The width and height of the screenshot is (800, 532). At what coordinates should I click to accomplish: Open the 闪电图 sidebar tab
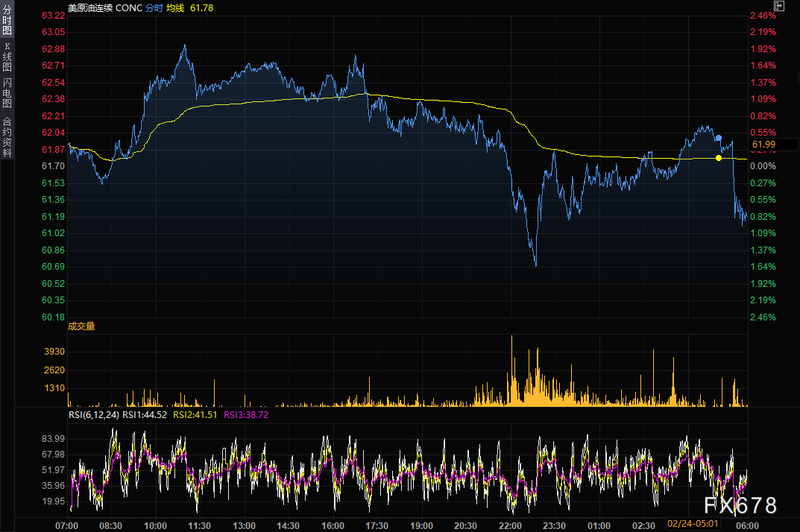pos(7,93)
